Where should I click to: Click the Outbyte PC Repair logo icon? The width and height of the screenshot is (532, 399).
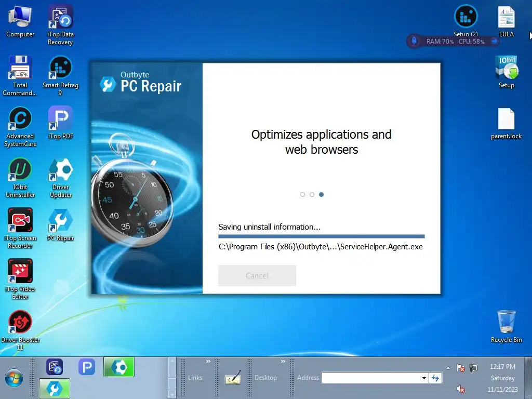click(x=108, y=84)
